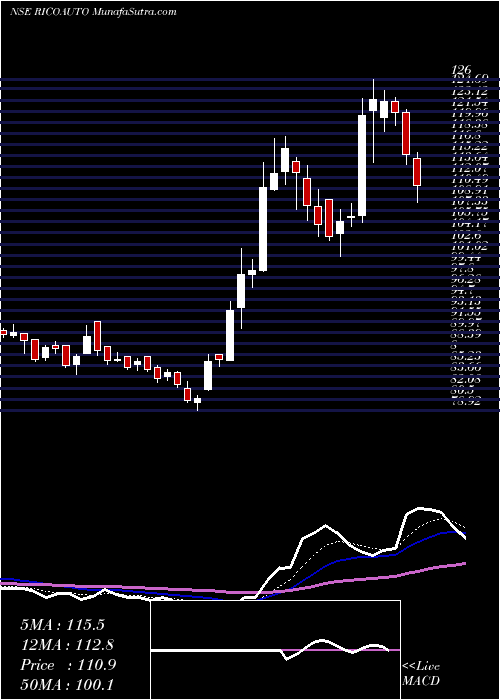
Task: Click the <<Live MACD label
Action: point(421,673)
